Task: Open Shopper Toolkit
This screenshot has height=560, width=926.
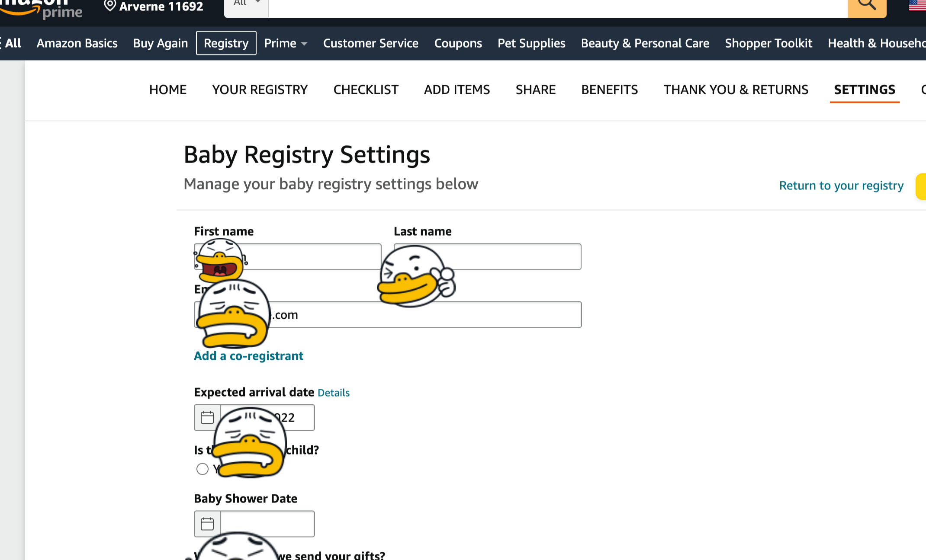Action: (x=768, y=43)
